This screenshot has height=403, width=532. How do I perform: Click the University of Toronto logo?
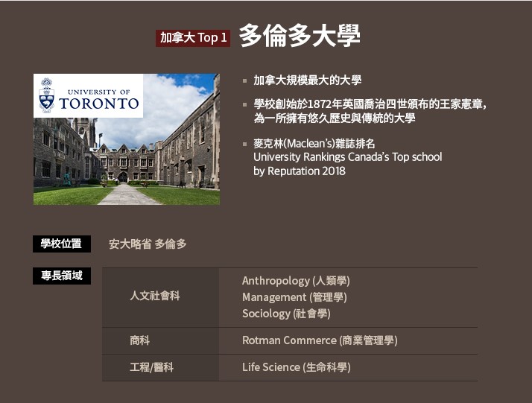88,95
